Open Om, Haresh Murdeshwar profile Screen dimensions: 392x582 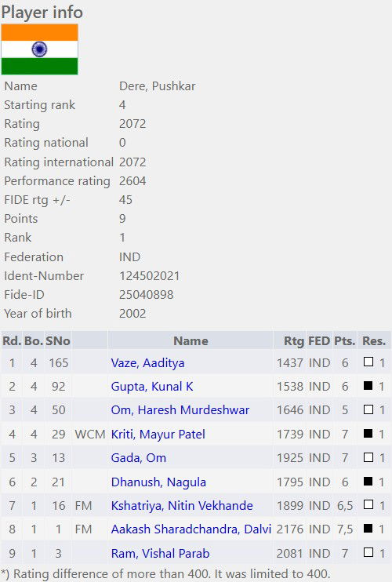pyautogui.click(x=180, y=410)
